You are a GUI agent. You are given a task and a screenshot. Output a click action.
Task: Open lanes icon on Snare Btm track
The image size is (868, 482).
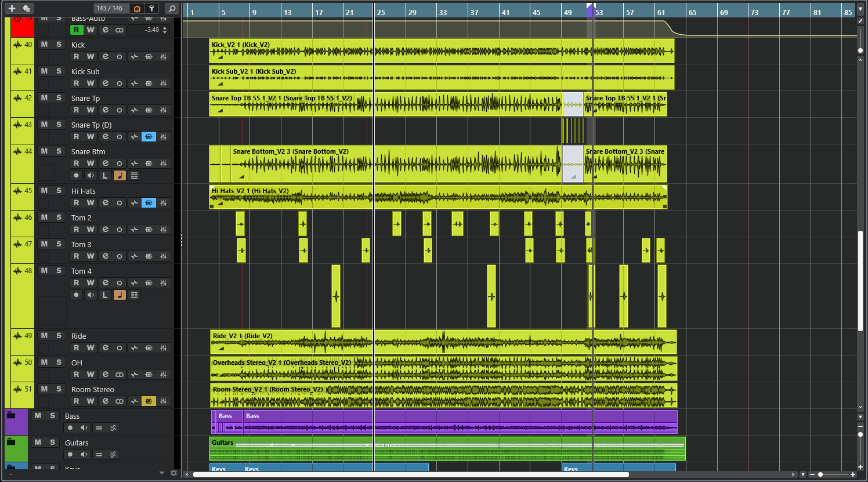coord(134,176)
